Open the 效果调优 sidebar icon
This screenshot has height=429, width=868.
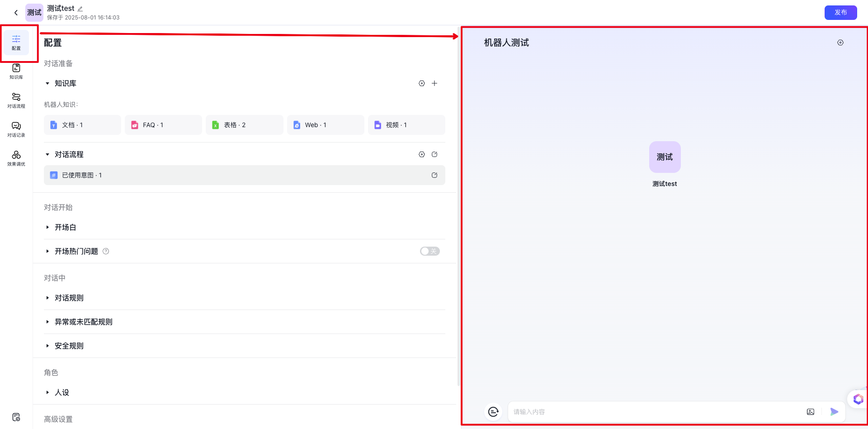(16, 158)
